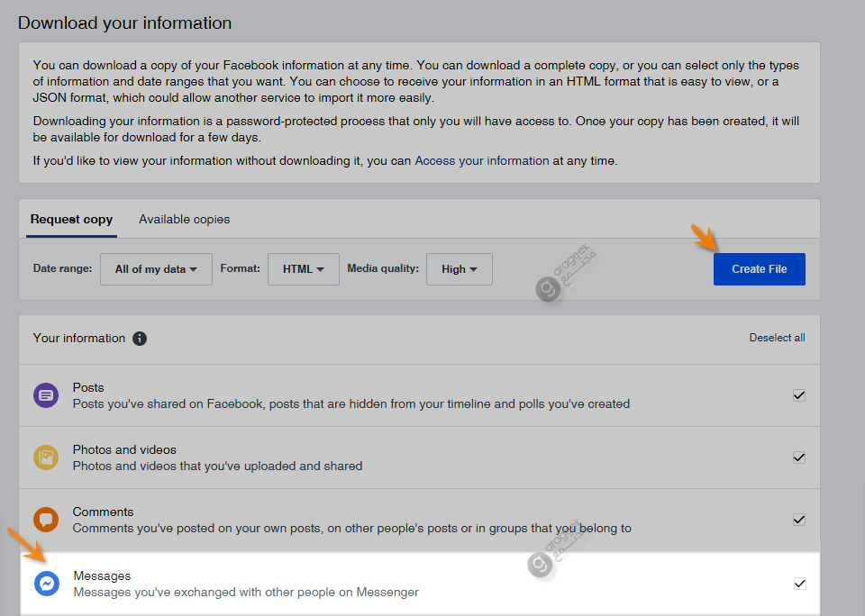Uncheck the Comments checkbox
The image size is (865, 616).
[x=799, y=520]
